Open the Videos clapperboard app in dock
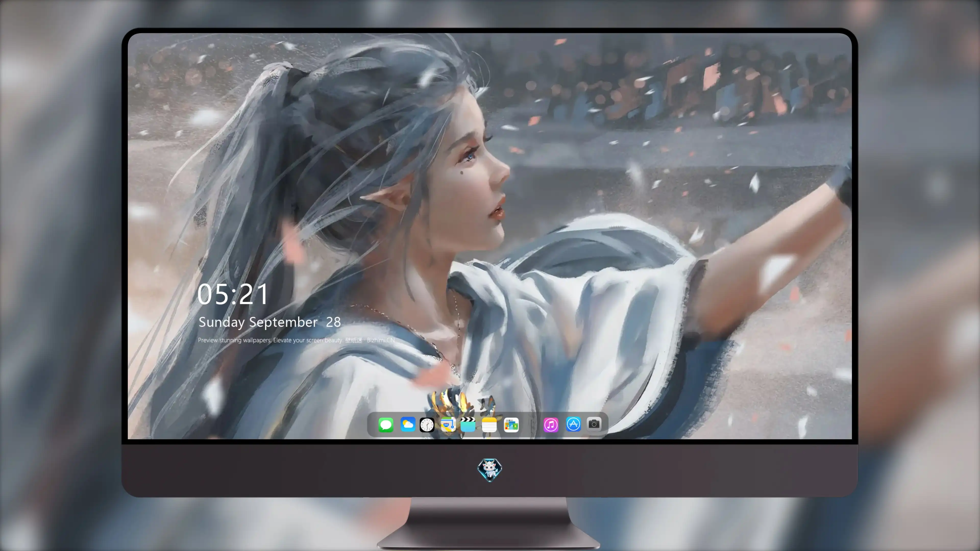The image size is (980, 551). point(468,424)
